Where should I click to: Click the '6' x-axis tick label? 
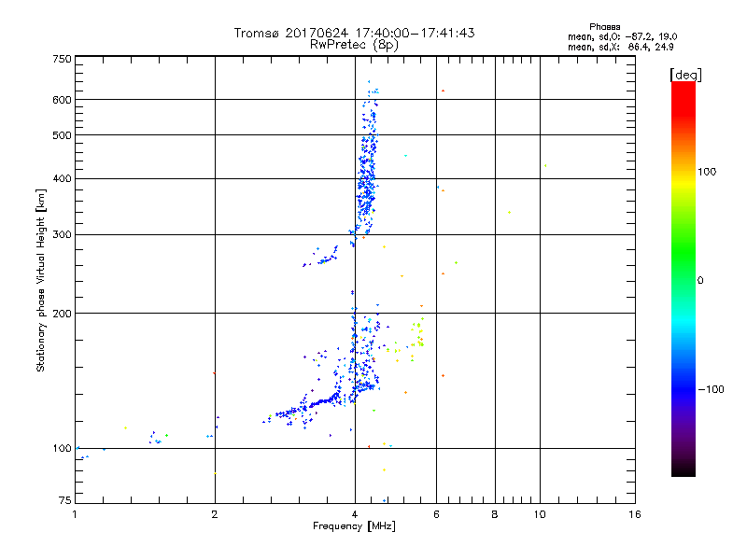[436, 514]
